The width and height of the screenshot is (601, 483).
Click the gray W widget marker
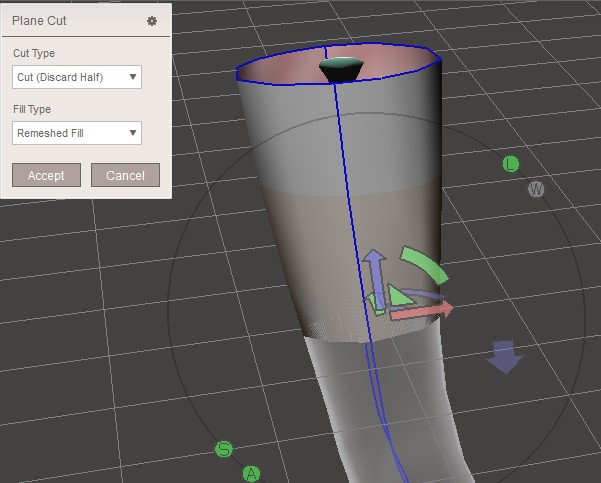[x=536, y=189]
